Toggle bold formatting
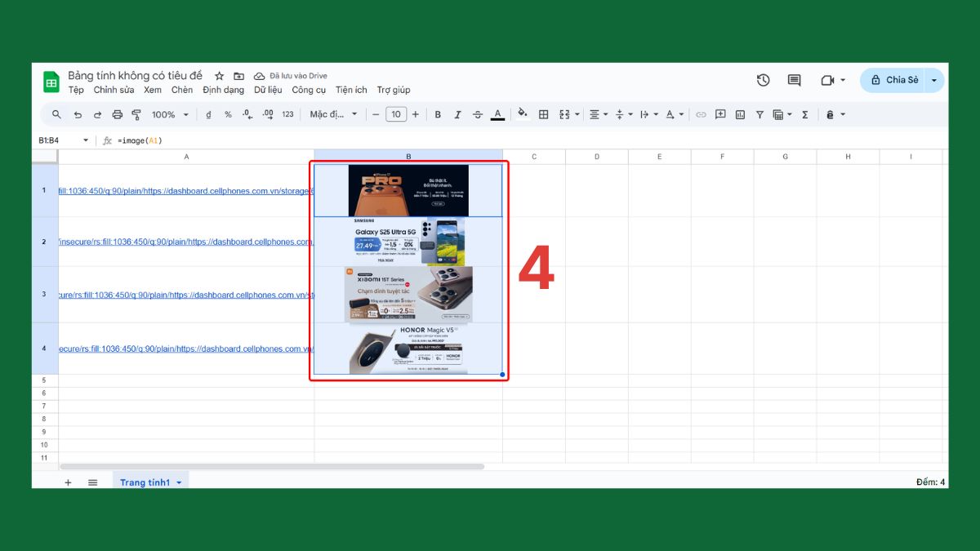The height and width of the screenshot is (551, 980). 438,114
